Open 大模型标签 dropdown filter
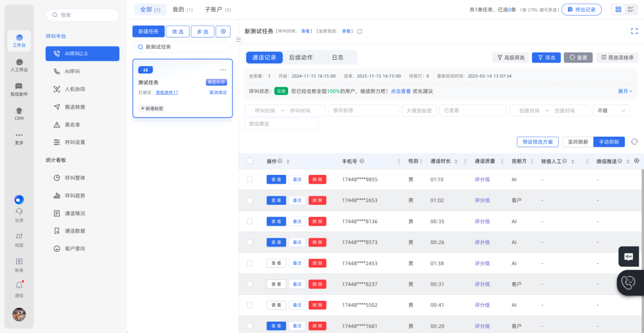This screenshot has width=644, height=333. point(419,110)
